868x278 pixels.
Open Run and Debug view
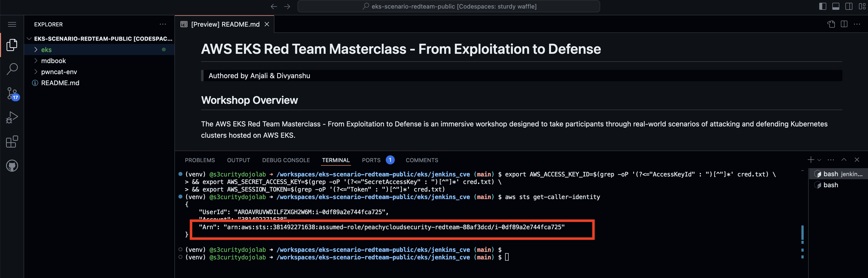(12, 118)
